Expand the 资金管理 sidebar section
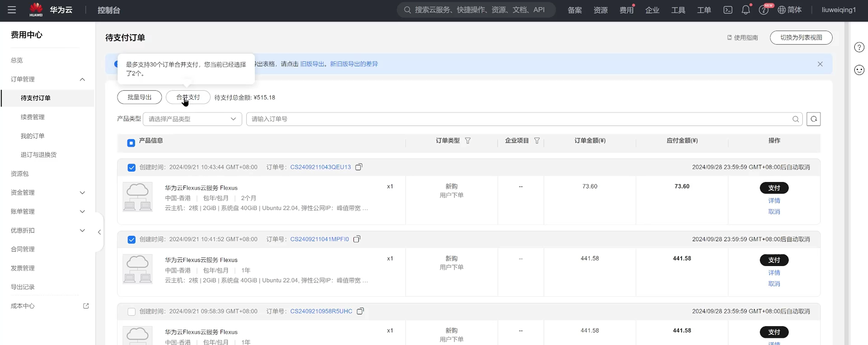Viewport: 868px width, 345px height. [x=82, y=193]
